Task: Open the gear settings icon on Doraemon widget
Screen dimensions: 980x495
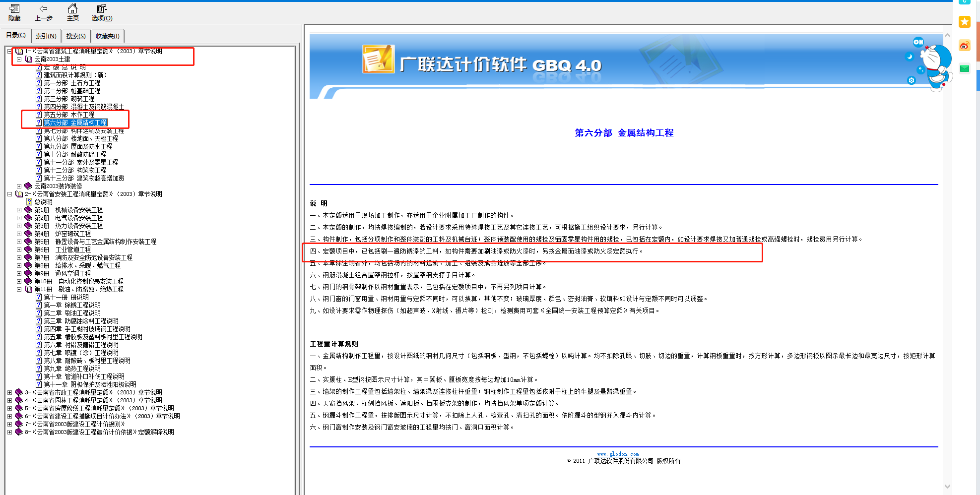Action: click(x=911, y=80)
